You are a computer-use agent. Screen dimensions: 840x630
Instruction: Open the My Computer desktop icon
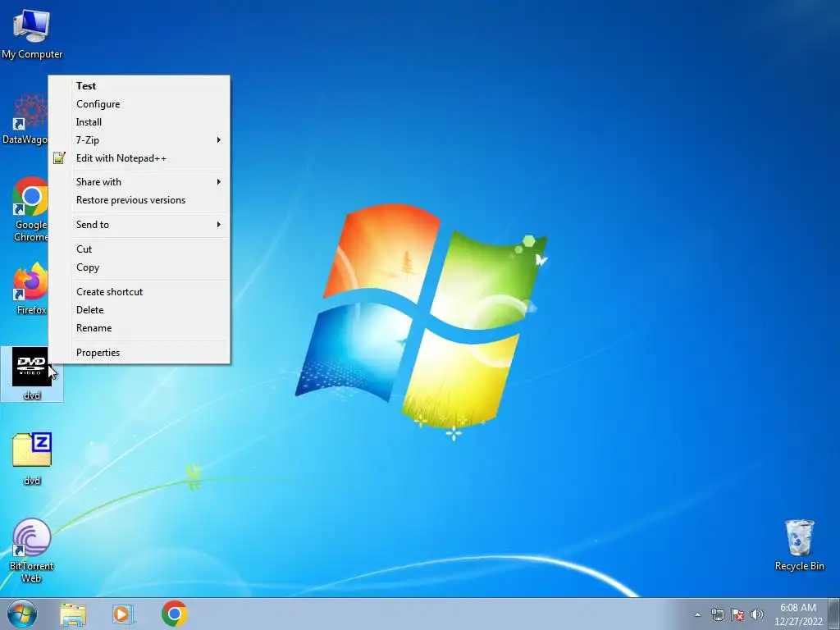point(32,33)
